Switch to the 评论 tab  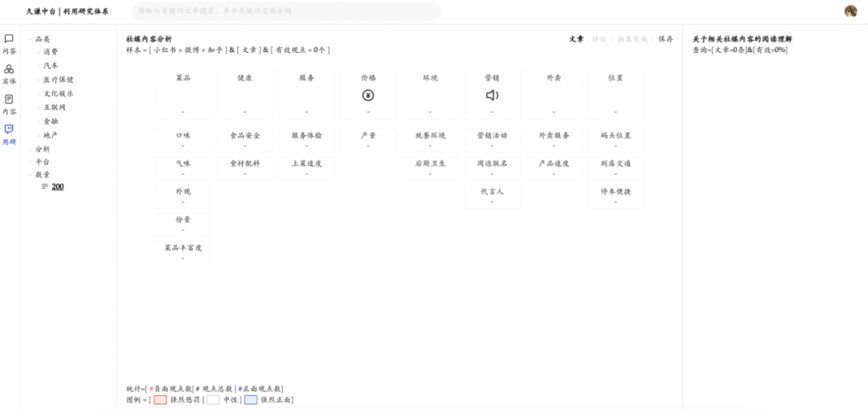click(599, 39)
